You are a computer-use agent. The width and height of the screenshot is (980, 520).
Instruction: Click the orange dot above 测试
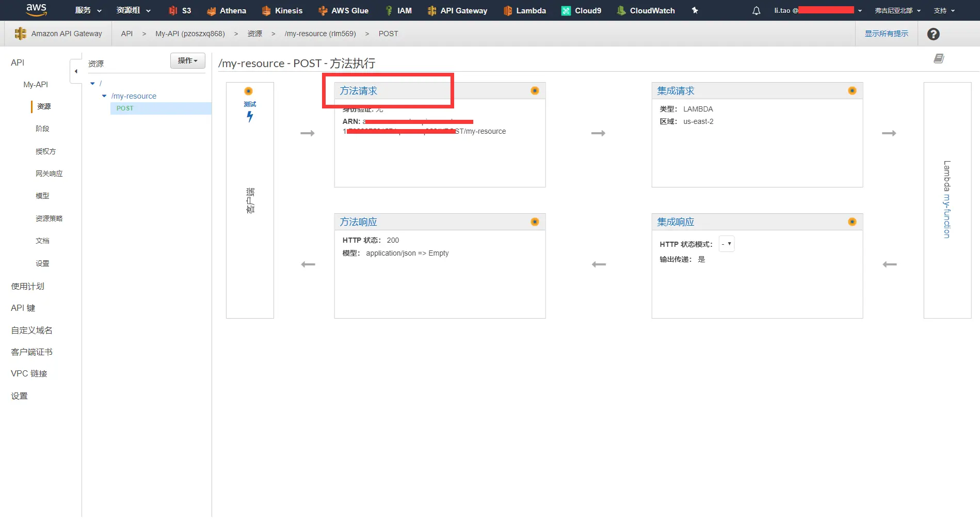(249, 91)
